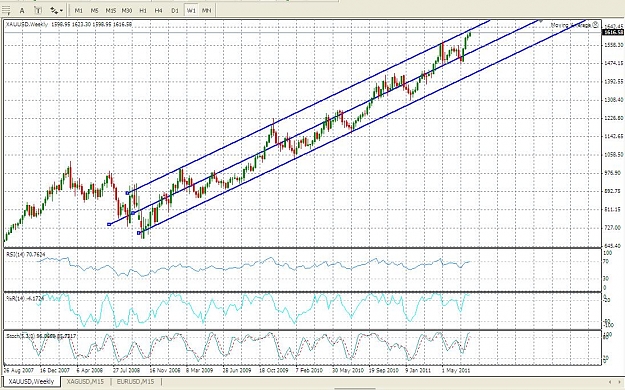Select the XAUUSD,Weekly chart tab

pos(31,382)
